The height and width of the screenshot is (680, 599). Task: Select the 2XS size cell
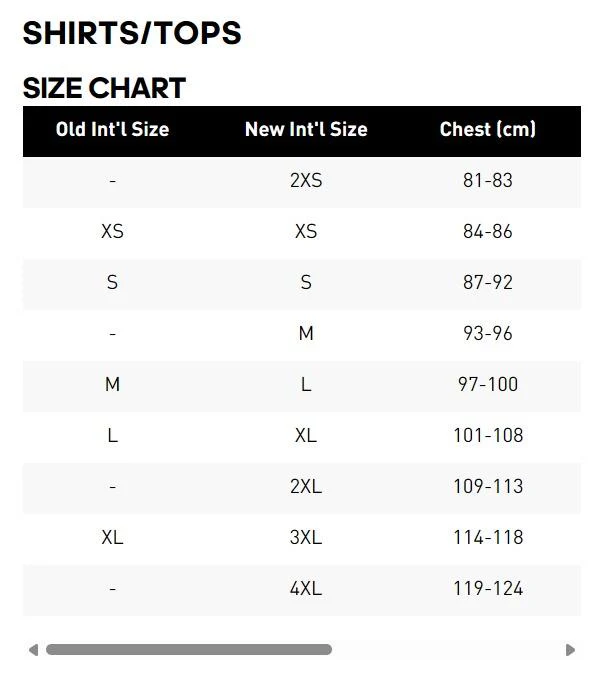coord(306,180)
